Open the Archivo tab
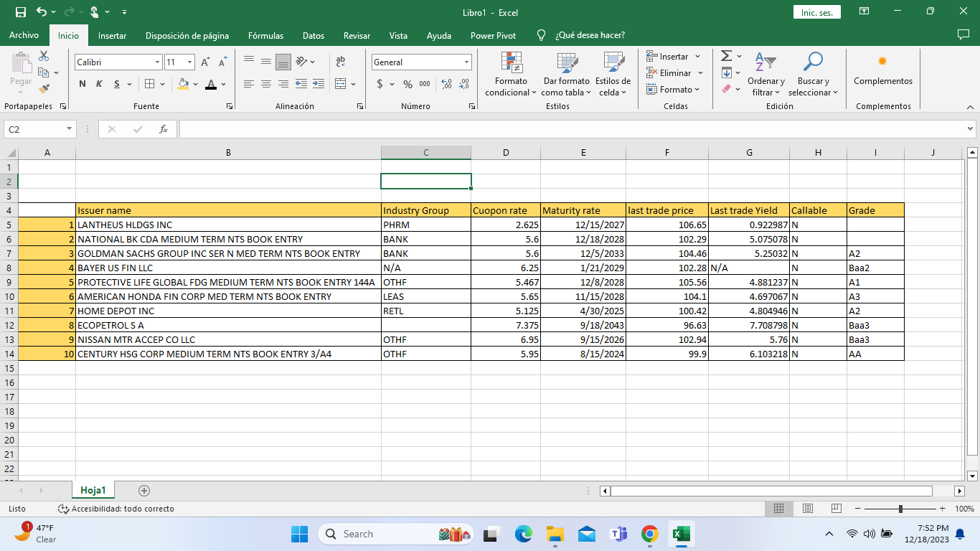Image resolution: width=980 pixels, height=551 pixels. click(x=24, y=36)
